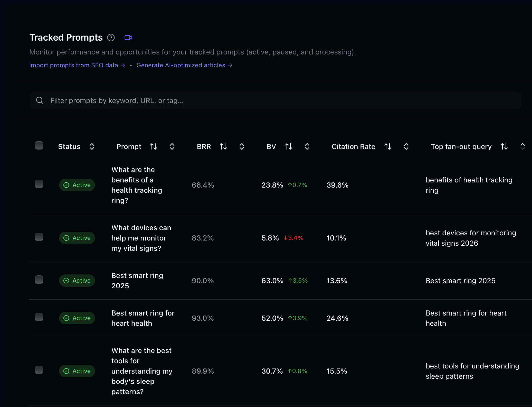Click the Active status badge on the first row

pos(77,185)
